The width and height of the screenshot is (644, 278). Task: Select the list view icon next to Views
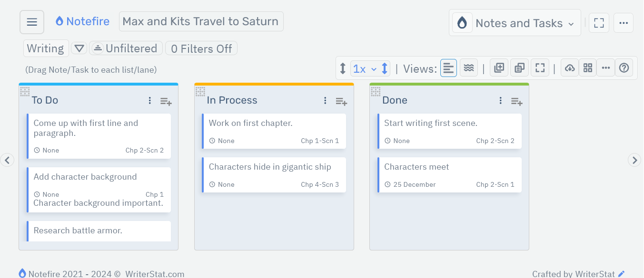point(448,67)
